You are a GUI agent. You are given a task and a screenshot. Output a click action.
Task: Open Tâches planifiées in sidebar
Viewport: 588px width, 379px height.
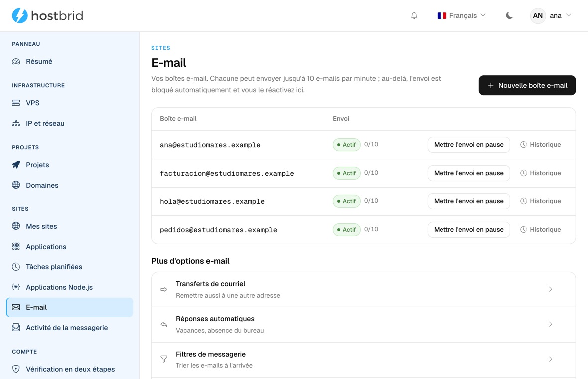70,267
